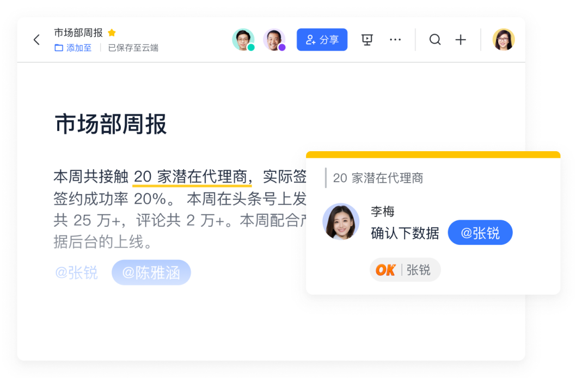This screenshot has width=588, height=378.
Task: Click the @陈雅涵 mention pill
Action: tap(151, 272)
